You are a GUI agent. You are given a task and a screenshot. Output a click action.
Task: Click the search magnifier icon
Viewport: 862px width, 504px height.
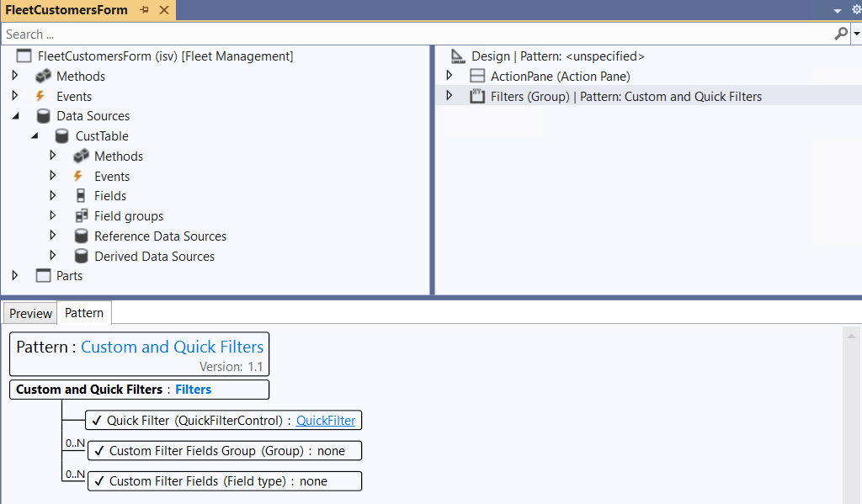coord(841,34)
